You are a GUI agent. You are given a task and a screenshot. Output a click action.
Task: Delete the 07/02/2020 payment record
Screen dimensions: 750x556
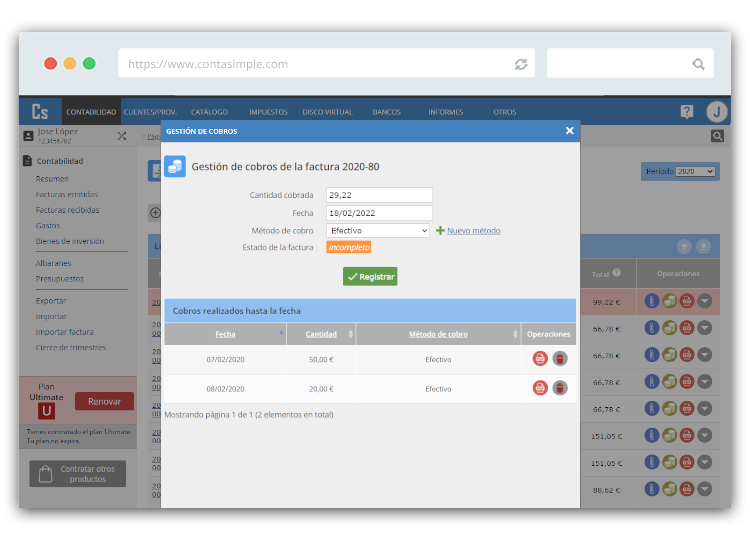(x=560, y=359)
